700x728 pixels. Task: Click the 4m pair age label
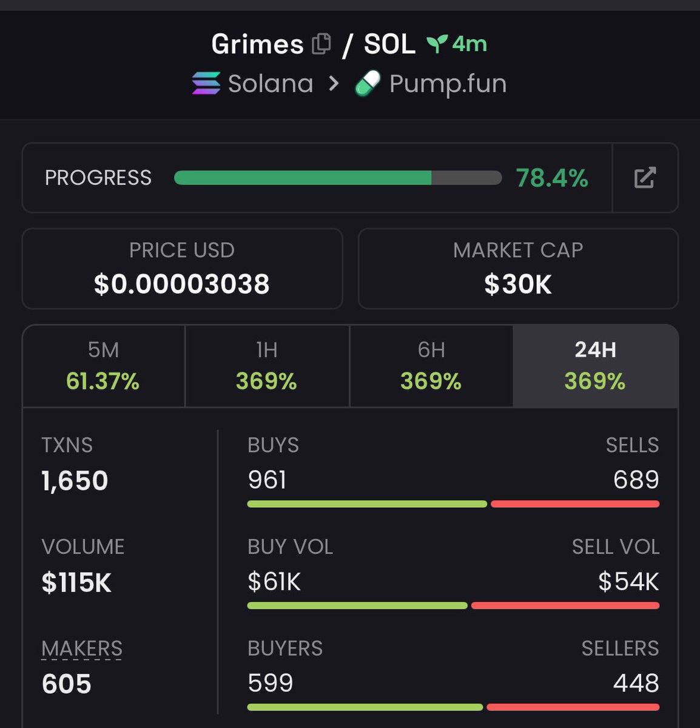pos(469,44)
